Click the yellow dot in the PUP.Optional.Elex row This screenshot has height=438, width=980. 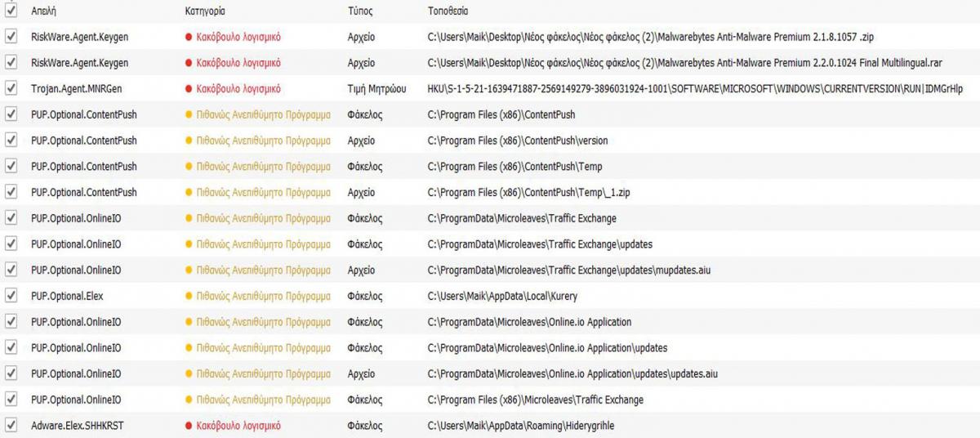pos(189,297)
